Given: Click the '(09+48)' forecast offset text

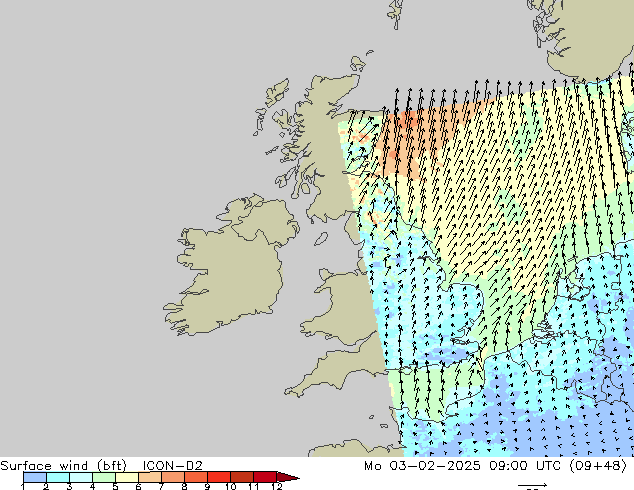Looking at the screenshot, I should tap(598, 466).
